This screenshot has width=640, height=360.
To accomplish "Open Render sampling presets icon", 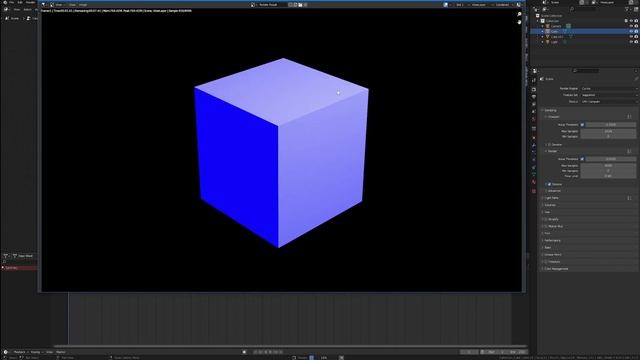I will (x=629, y=151).
